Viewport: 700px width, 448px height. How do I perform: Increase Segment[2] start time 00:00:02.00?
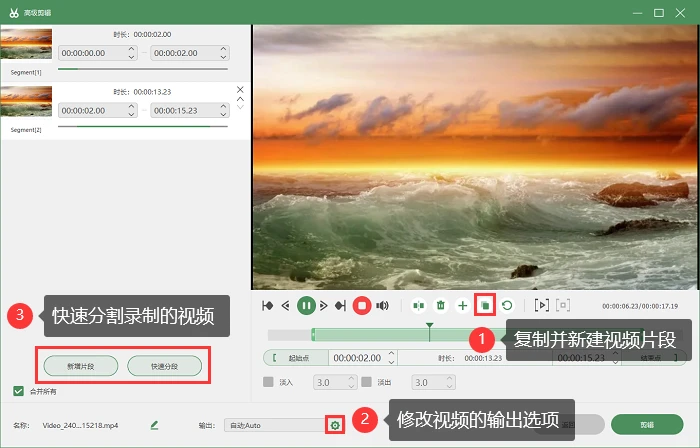pos(131,107)
